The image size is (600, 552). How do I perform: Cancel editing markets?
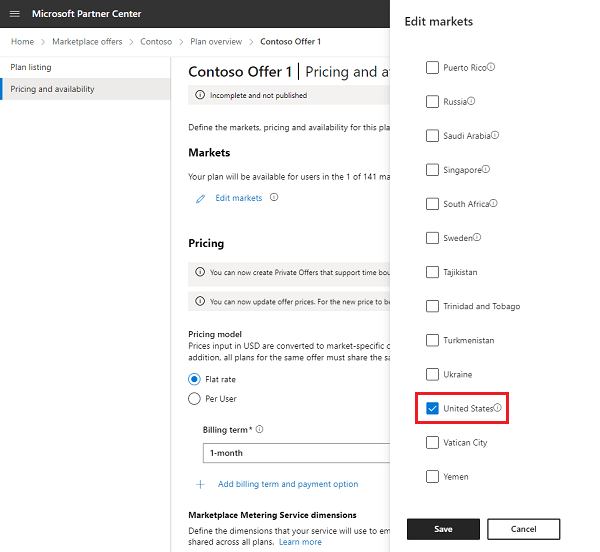pos(523,529)
